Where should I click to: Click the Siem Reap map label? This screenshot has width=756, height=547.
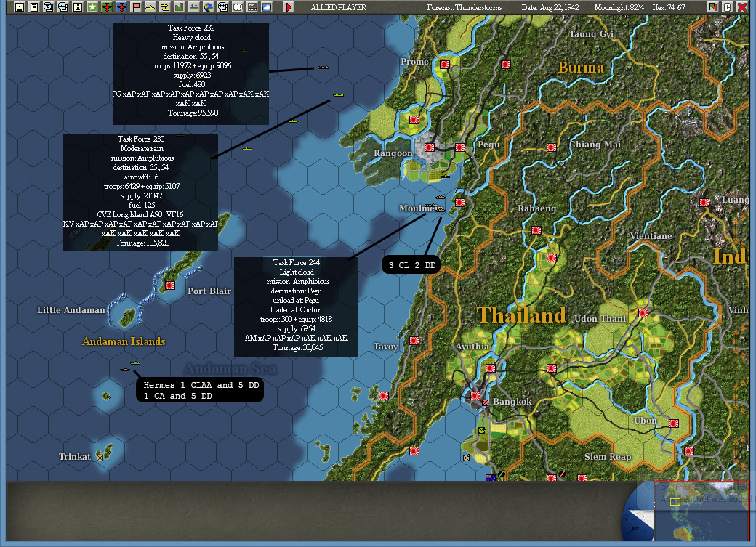(608, 457)
